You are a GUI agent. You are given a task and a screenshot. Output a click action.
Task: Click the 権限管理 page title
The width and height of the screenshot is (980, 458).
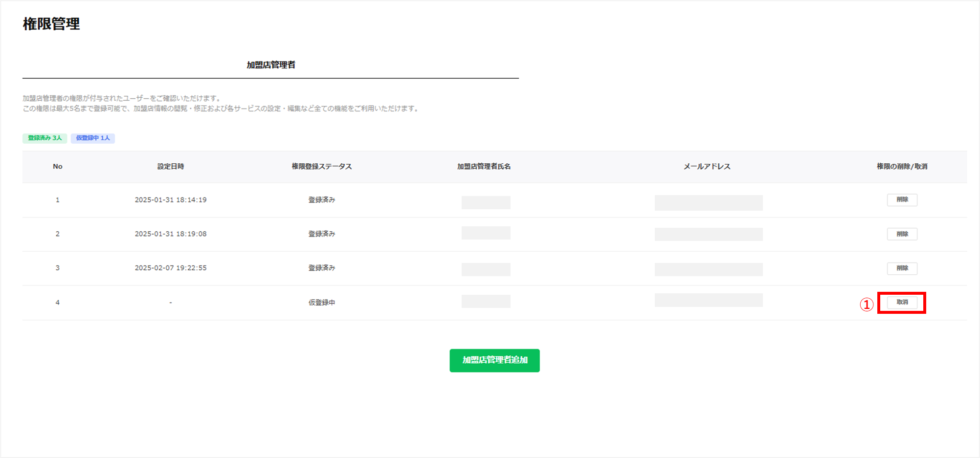tap(51, 24)
